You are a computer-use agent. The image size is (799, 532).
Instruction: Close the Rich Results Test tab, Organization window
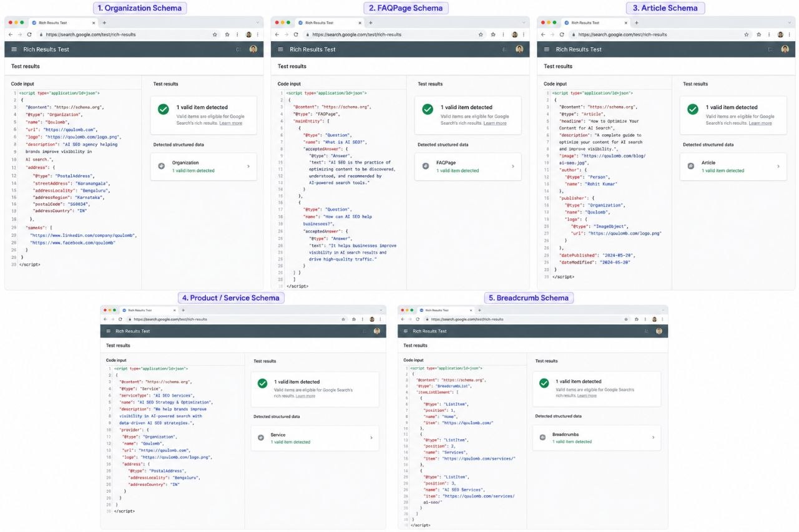coord(94,22)
